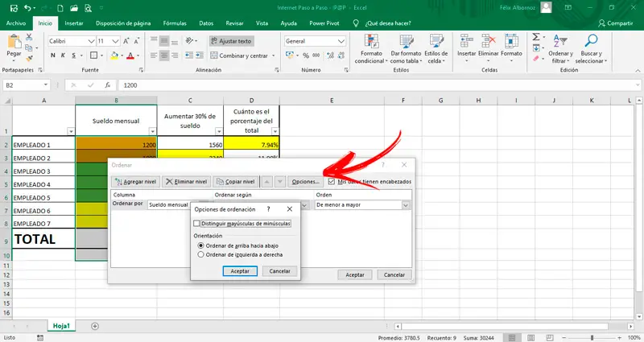The height and width of the screenshot is (342, 644).
Task: Switch to the Power Pivot tab
Action: coord(324,23)
